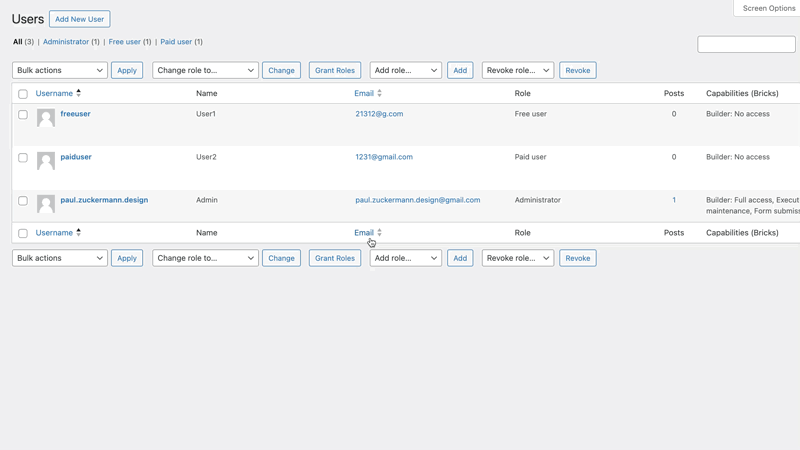800x450 pixels.
Task: Open the top Bulk actions dropdown
Action: 60,70
